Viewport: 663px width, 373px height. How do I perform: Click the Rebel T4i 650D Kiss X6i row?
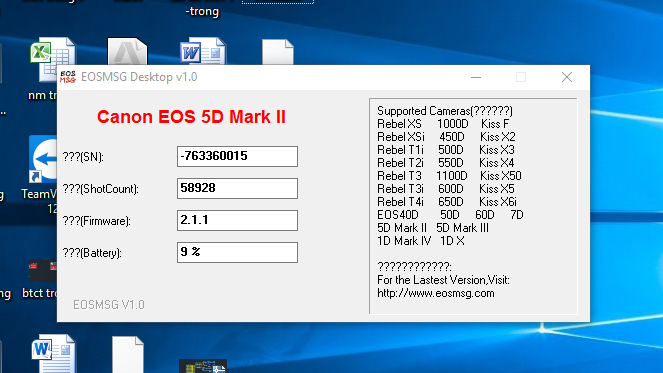(x=447, y=202)
